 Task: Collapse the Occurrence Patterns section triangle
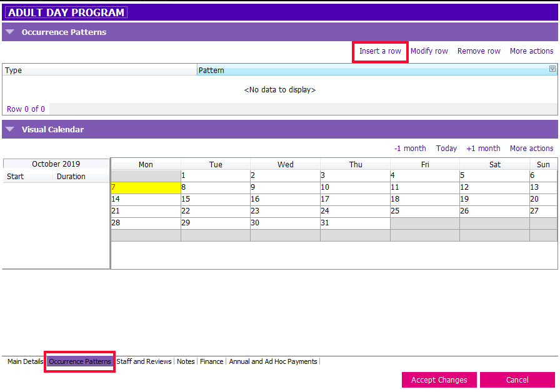[10, 32]
